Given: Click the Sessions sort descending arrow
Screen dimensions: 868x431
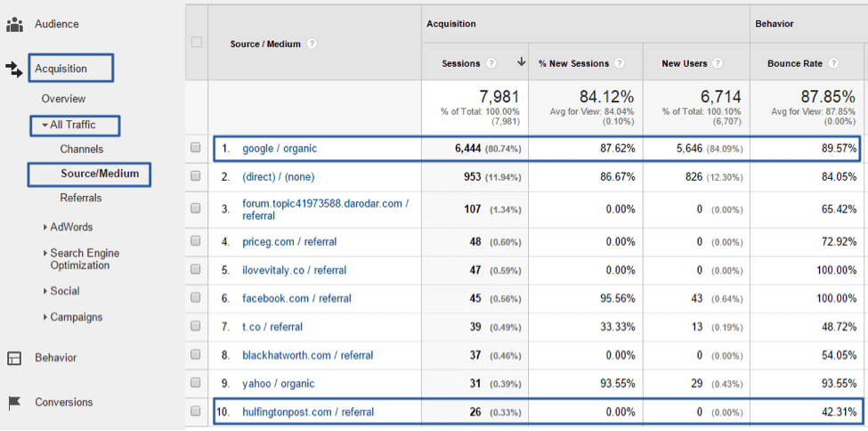Looking at the screenshot, I should [521, 62].
